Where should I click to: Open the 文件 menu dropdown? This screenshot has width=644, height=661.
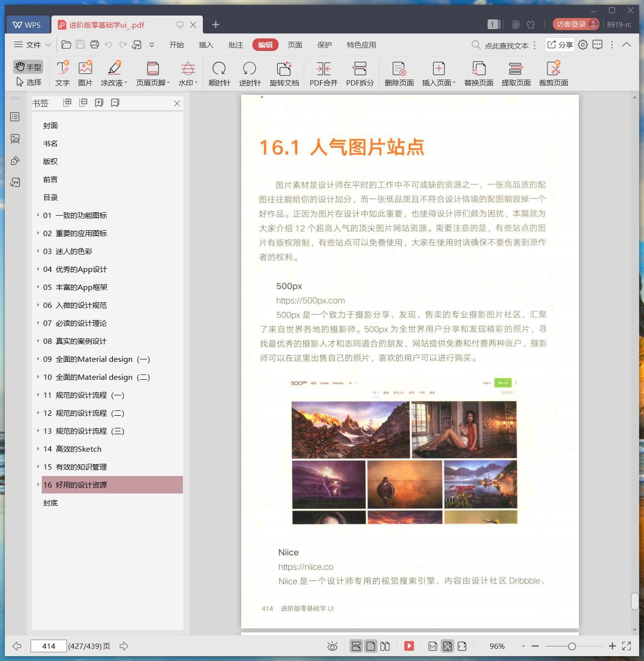click(32, 45)
